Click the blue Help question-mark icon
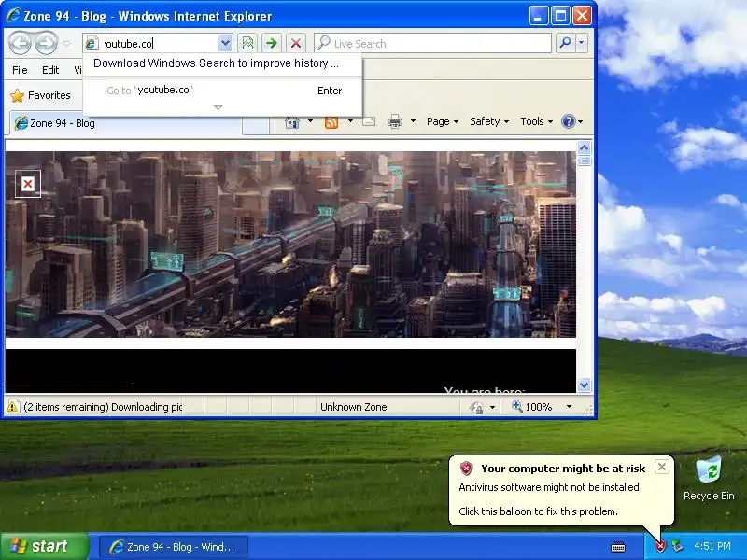 (569, 121)
